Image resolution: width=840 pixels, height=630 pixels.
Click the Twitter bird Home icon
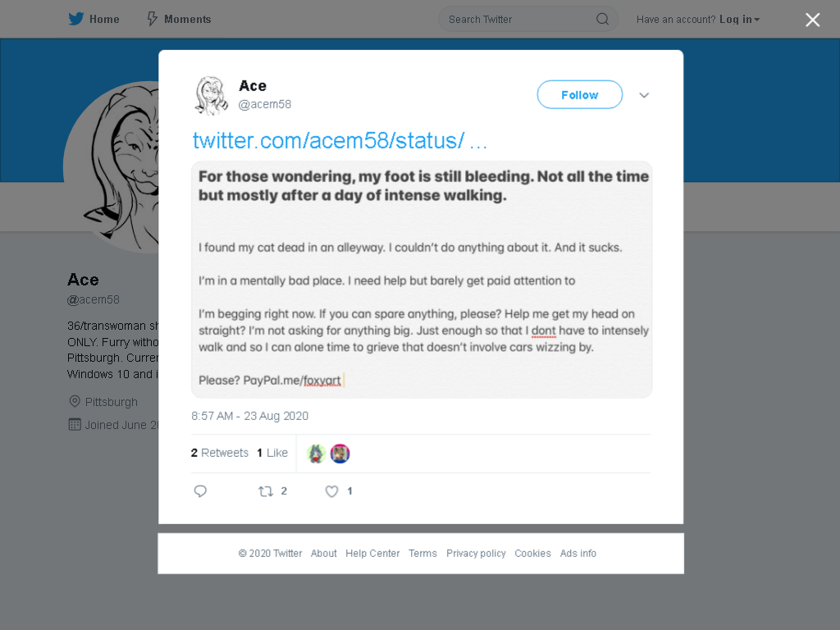click(76, 20)
